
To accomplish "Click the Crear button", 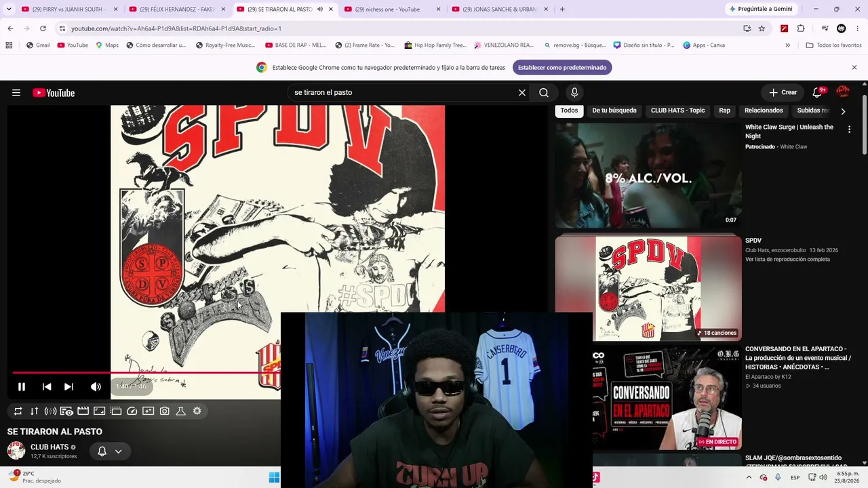I will click(x=783, y=92).
